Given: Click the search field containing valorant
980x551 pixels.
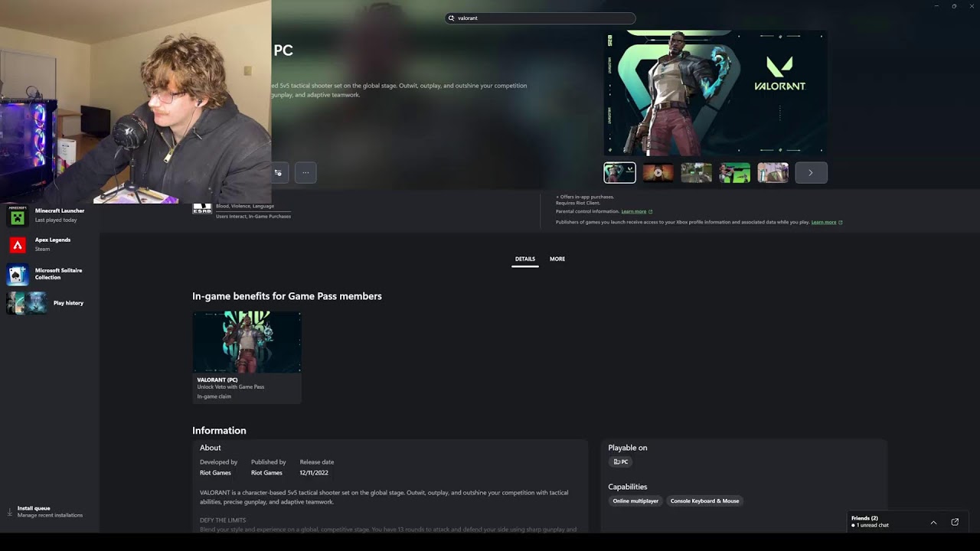Looking at the screenshot, I should point(541,18).
